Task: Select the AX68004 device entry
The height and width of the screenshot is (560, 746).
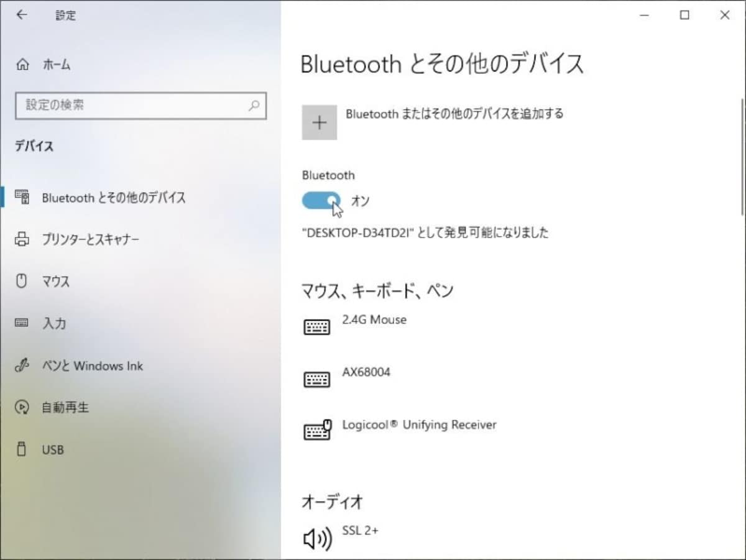Action: tap(366, 372)
